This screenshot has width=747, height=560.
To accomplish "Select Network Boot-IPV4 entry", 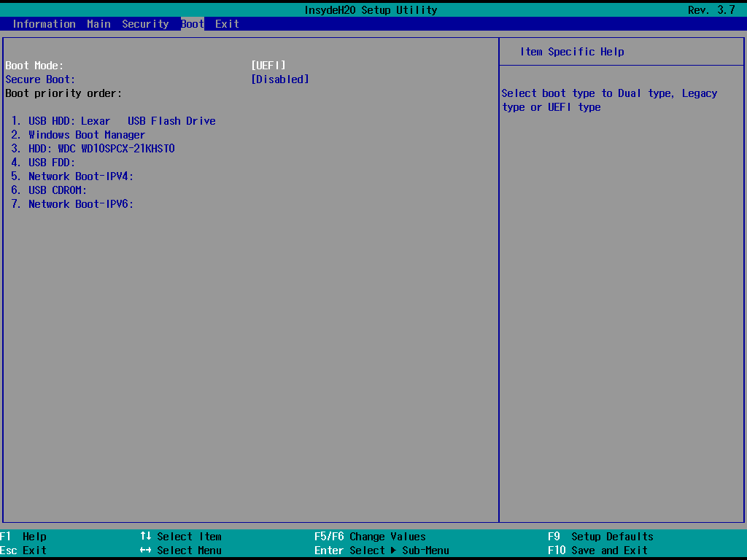I will [x=72, y=176].
